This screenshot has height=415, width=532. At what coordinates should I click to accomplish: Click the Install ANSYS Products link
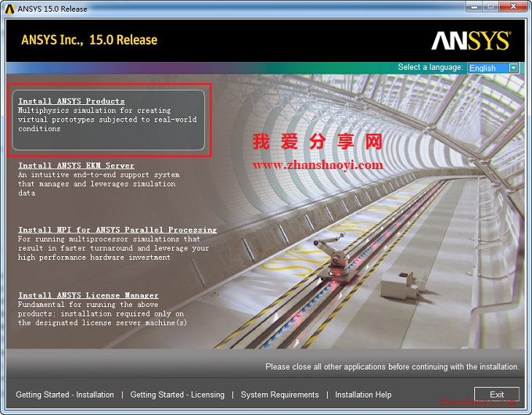coord(71,101)
